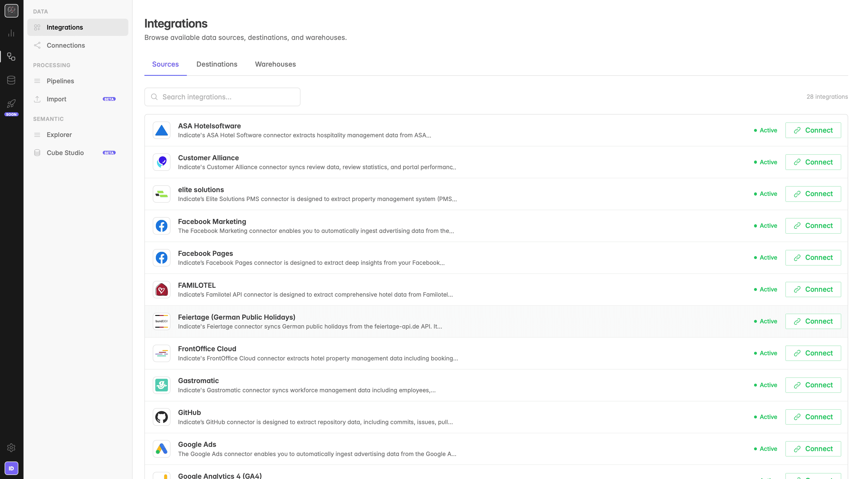Connect the Google Ads integration
The height and width of the screenshot is (479, 868).
tap(813, 449)
